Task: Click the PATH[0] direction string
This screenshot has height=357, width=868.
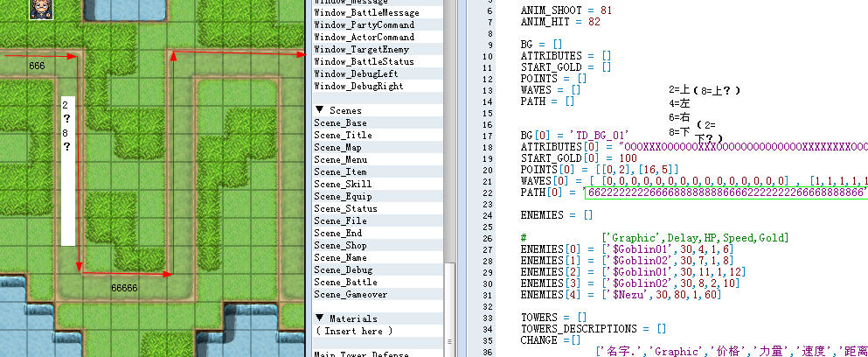Action: pyautogui.click(x=726, y=192)
